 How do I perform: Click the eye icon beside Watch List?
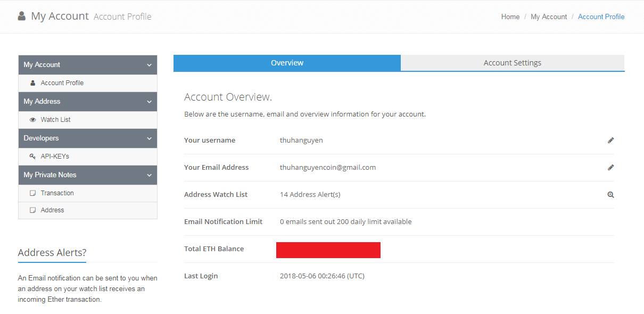tap(33, 120)
